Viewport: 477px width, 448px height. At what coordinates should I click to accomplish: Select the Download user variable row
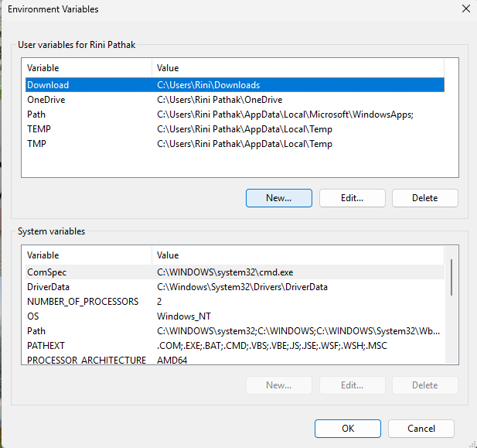pos(48,85)
